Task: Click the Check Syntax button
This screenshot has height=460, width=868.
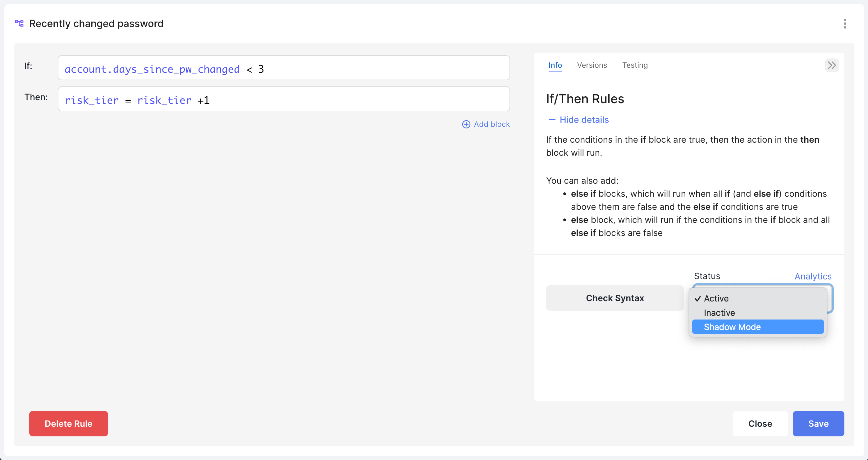Action: (x=614, y=298)
